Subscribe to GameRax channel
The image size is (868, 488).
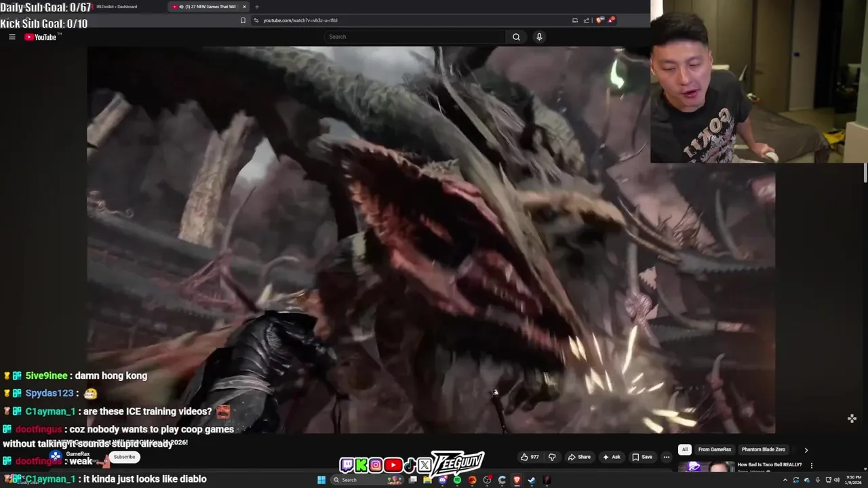[124, 457]
